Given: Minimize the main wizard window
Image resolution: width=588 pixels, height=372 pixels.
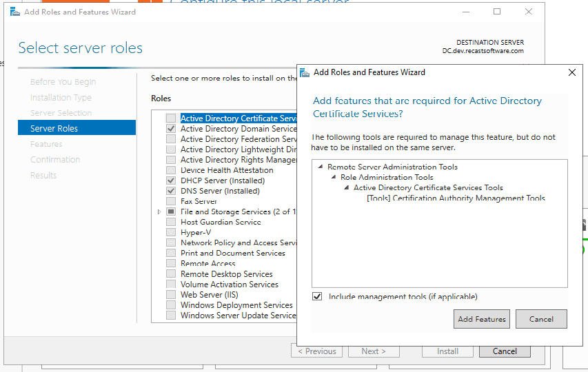Looking at the screenshot, I should (465, 12).
